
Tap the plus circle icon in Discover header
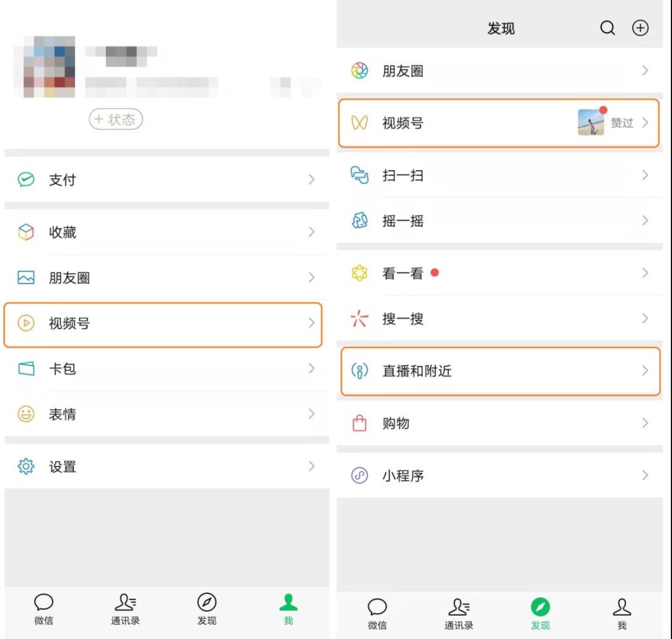640,28
